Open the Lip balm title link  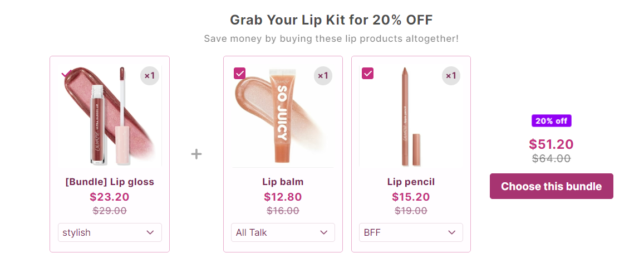[x=283, y=182]
